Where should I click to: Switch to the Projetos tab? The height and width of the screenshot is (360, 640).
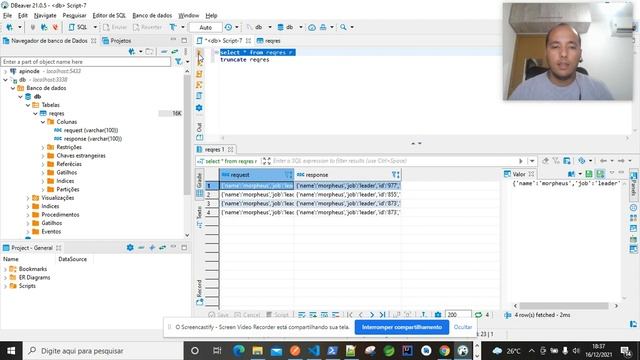(x=117, y=41)
